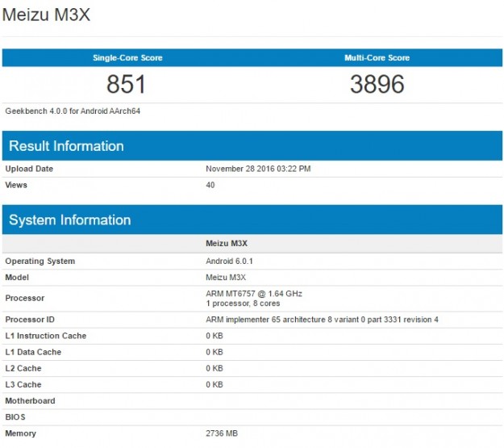The width and height of the screenshot is (504, 448).
Task: Click the multi-core score value 3896
Action: (377, 84)
